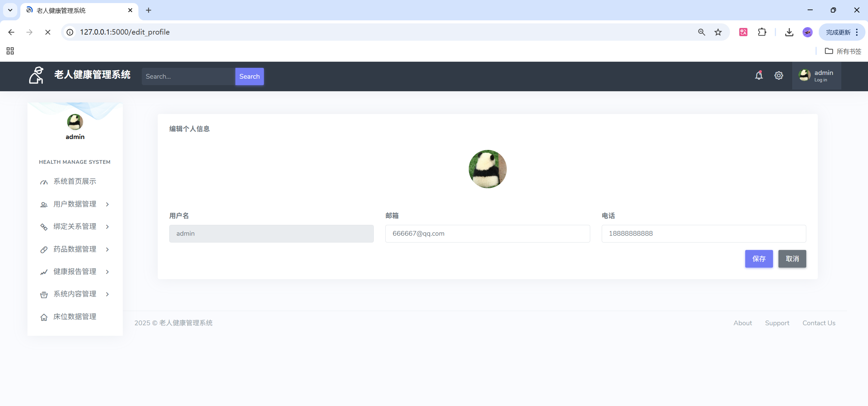This screenshot has width=868, height=406.
Task: Click the 保存 button
Action: click(759, 259)
